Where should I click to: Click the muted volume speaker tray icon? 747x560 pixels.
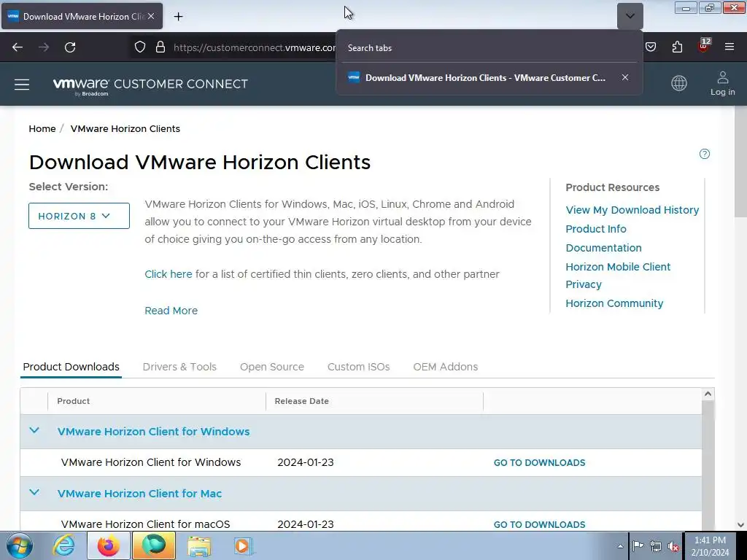point(673,546)
